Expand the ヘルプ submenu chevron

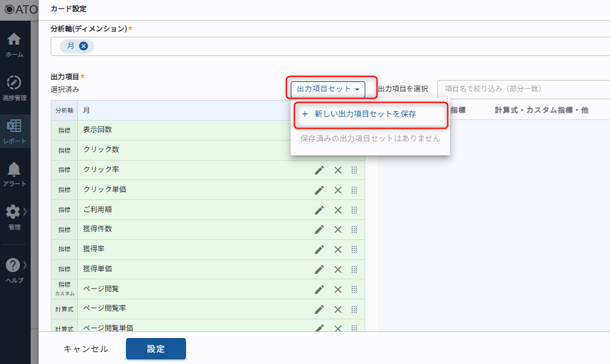point(25,265)
